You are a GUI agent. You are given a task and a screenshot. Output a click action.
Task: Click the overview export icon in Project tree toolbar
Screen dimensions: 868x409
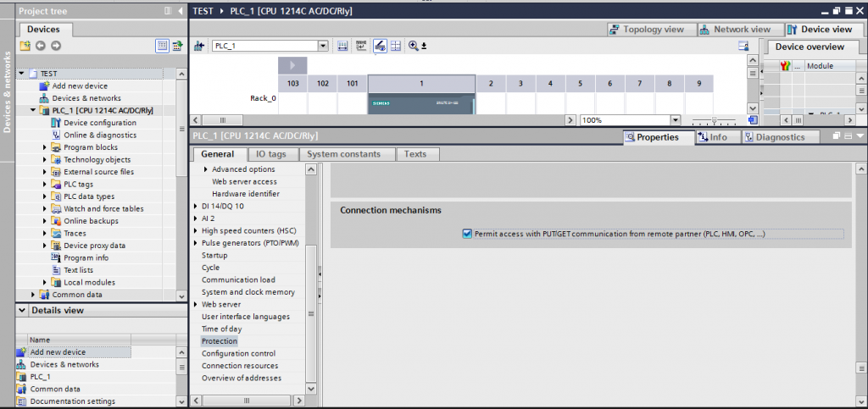177,46
